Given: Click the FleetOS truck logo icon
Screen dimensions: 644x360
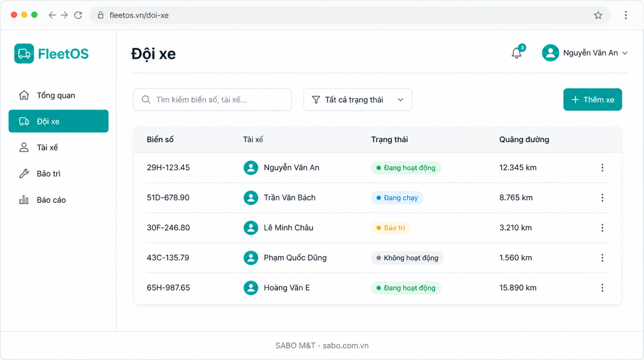Looking at the screenshot, I should (x=24, y=54).
